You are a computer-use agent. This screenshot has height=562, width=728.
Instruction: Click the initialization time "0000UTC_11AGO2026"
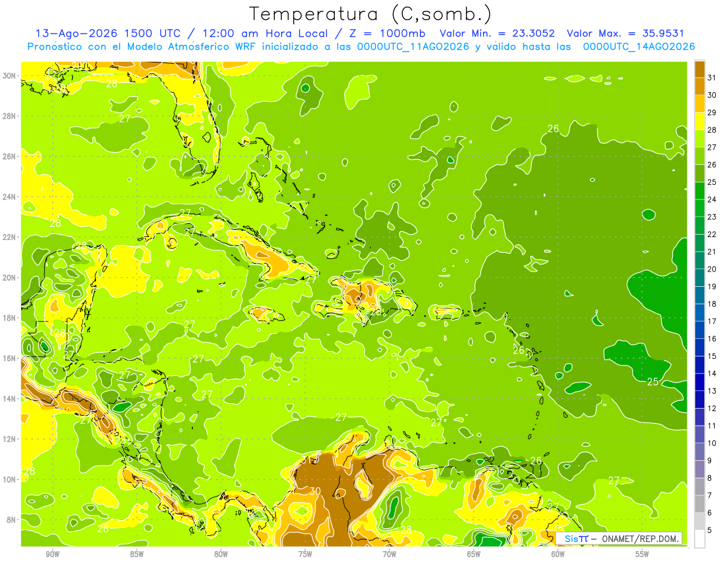tap(413, 47)
